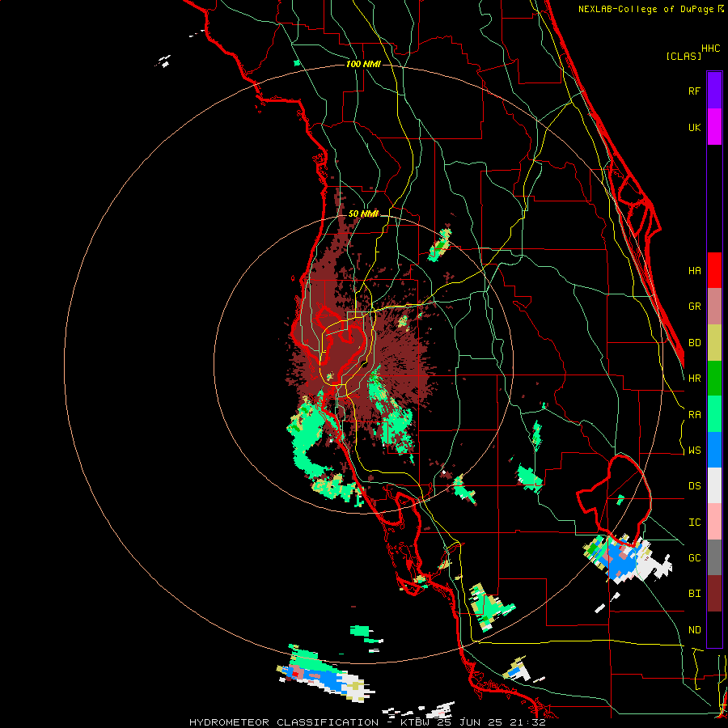The width and height of the screenshot is (728, 728).
Task: Click the RA legend label text
Action: (x=694, y=414)
